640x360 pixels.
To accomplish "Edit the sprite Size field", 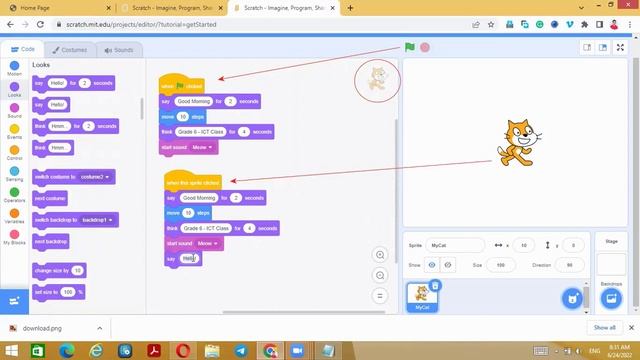I will coord(501,265).
